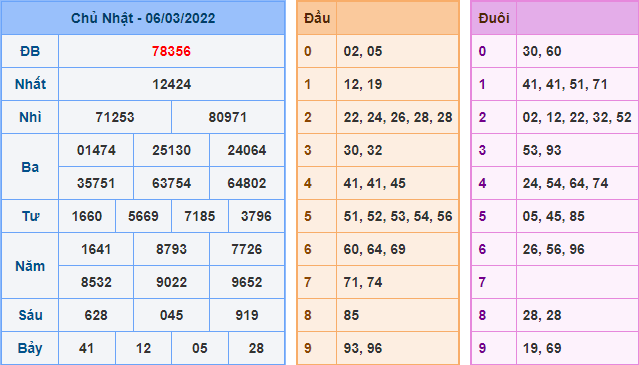639x365 pixels.
Task: Select sixth prize number 628
Action: pyautogui.click(x=96, y=315)
